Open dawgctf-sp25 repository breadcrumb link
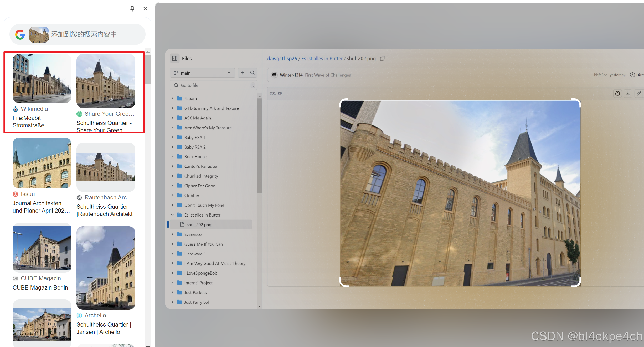Viewport: 644px width, 347px height. 282,59
